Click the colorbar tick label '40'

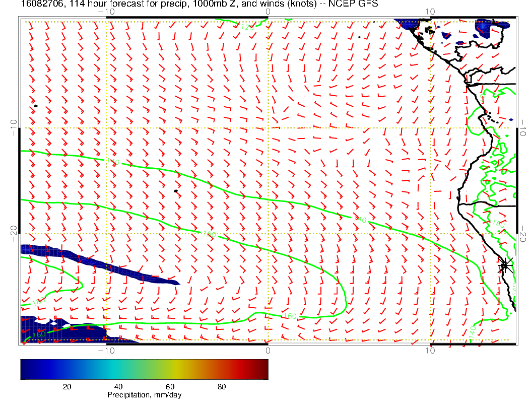point(118,387)
